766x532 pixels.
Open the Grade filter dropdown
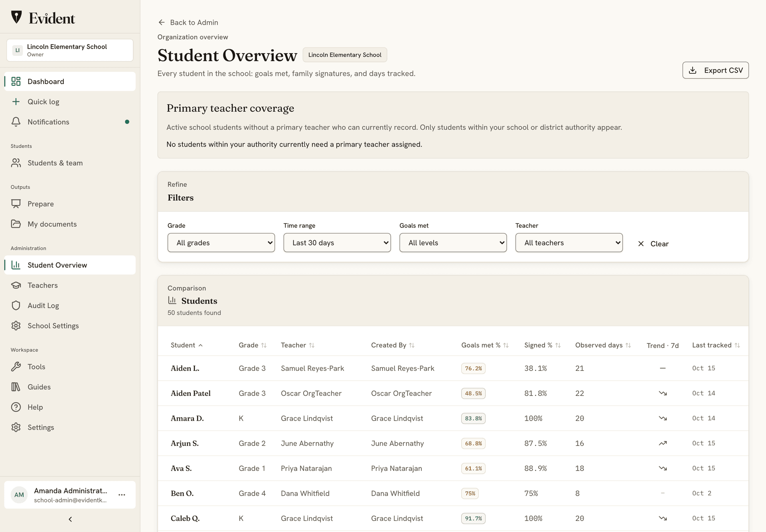click(221, 243)
